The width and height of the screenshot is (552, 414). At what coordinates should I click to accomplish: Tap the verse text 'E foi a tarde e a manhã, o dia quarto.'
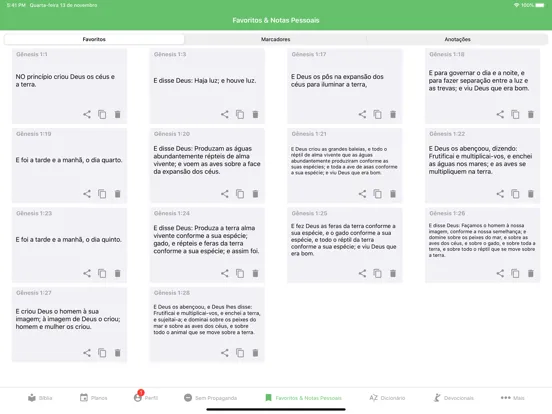(69, 160)
